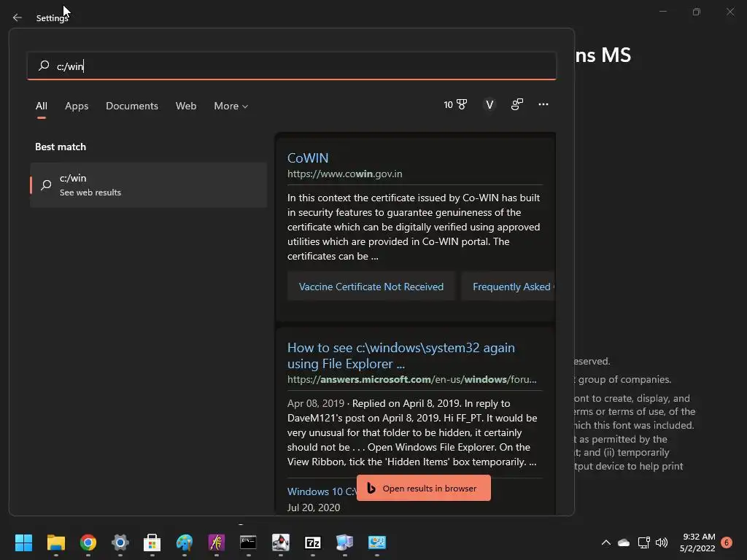Open File Explorer from taskbar

(x=55, y=542)
